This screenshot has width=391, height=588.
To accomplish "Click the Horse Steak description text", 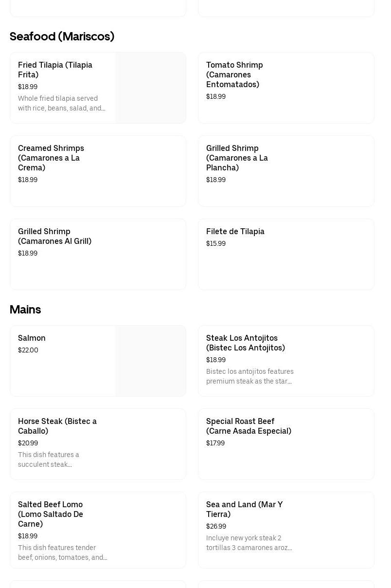I will (49, 459).
